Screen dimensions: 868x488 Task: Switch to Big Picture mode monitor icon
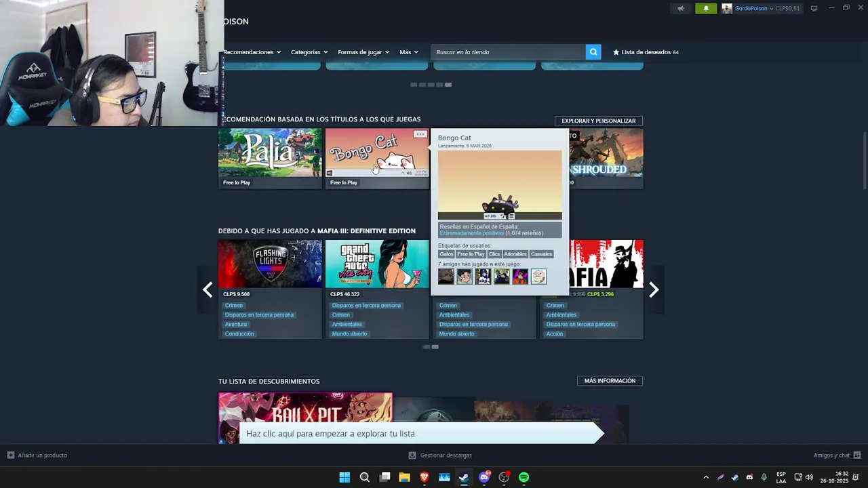click(814, 9)
